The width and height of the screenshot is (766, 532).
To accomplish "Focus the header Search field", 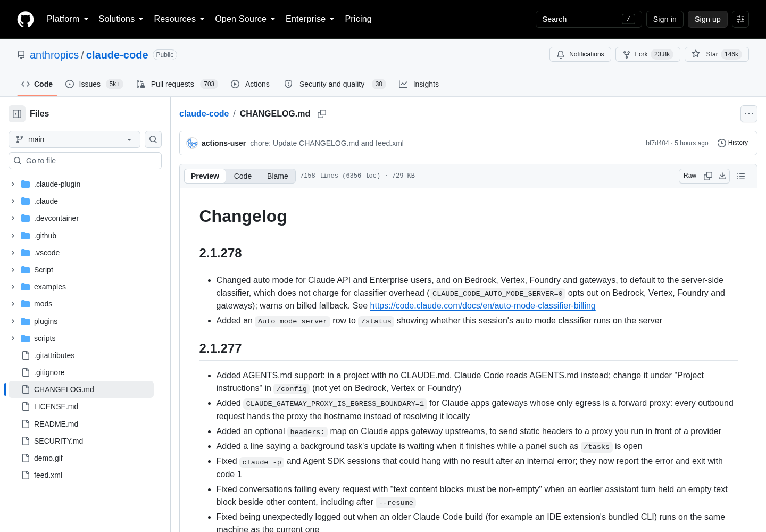I will (x=588, y=19).
